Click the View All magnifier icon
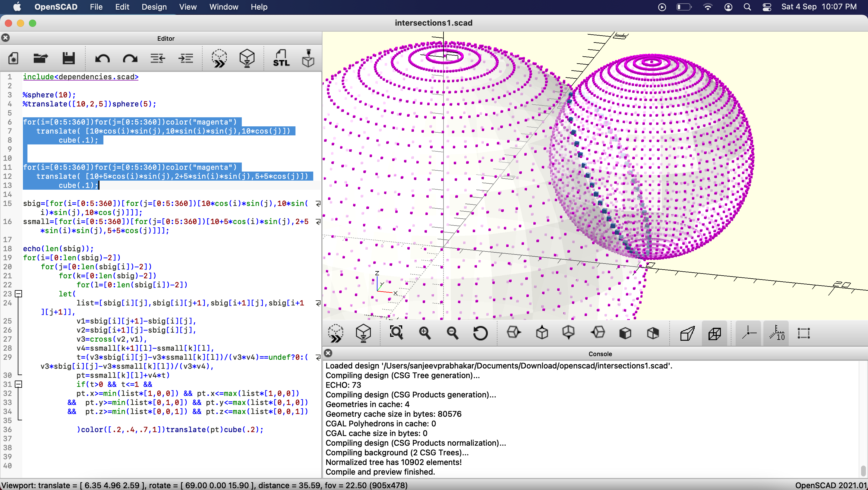 click(x=396, y=333)
